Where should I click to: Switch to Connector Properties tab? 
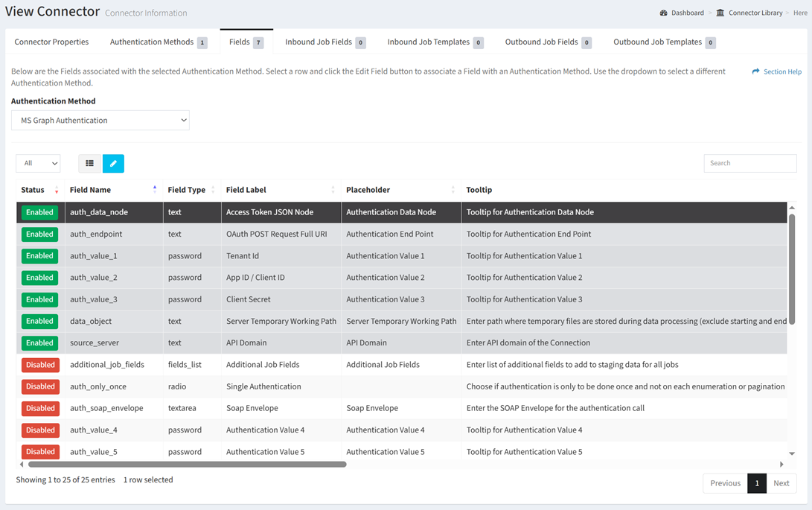[x=51, y=42]
